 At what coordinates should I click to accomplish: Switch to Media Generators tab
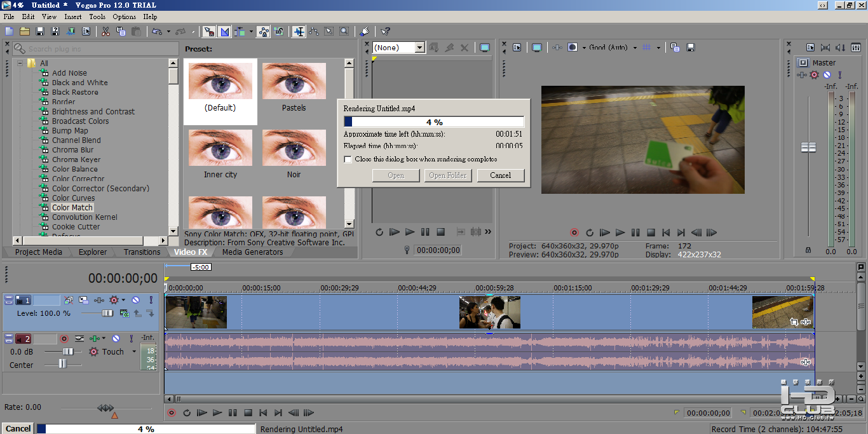(252, 252)
